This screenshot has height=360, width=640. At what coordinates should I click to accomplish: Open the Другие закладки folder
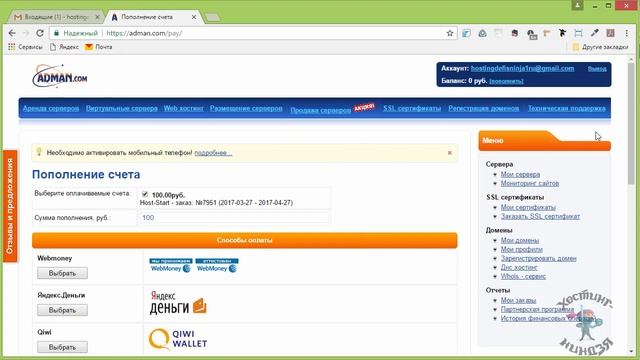tap(600, 47)
